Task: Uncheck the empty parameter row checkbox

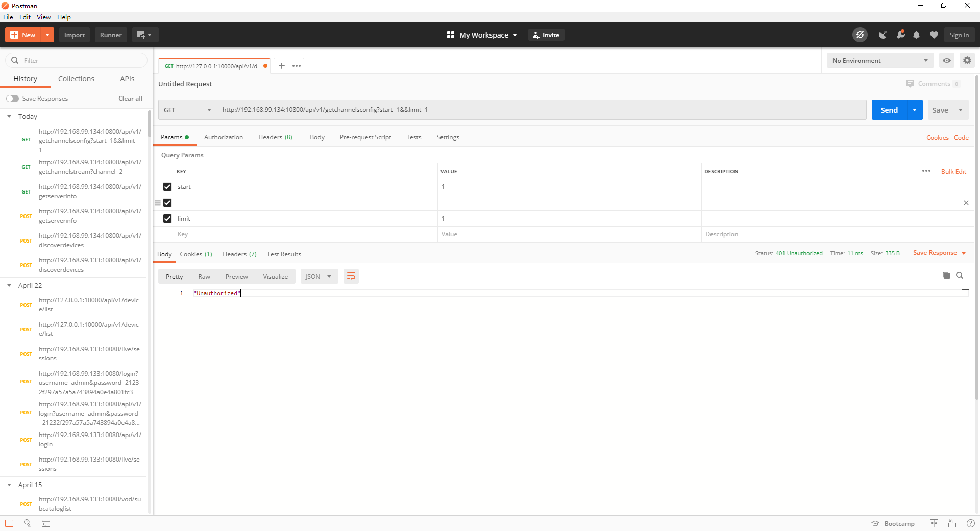Action: click(167, 203)
